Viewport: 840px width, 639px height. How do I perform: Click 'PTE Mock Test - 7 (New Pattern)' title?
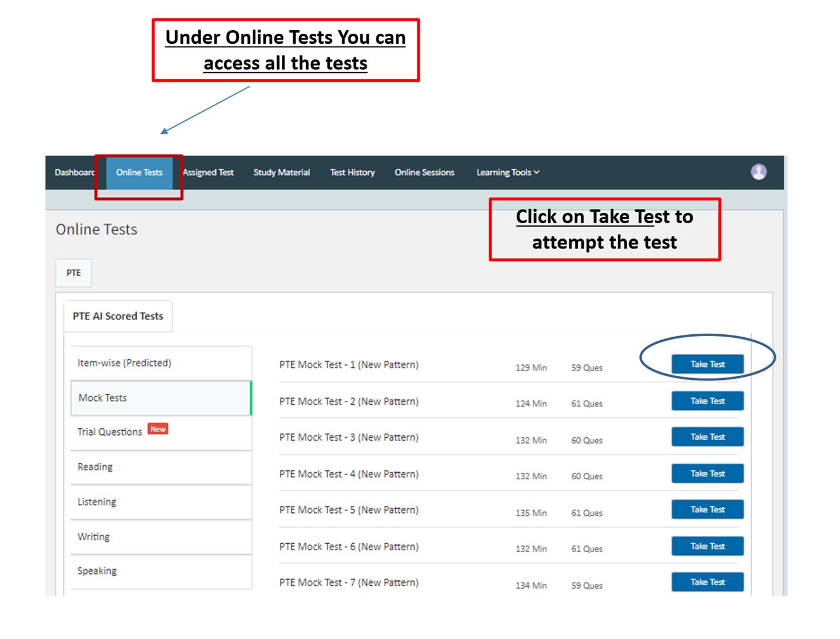pos(349,583)
